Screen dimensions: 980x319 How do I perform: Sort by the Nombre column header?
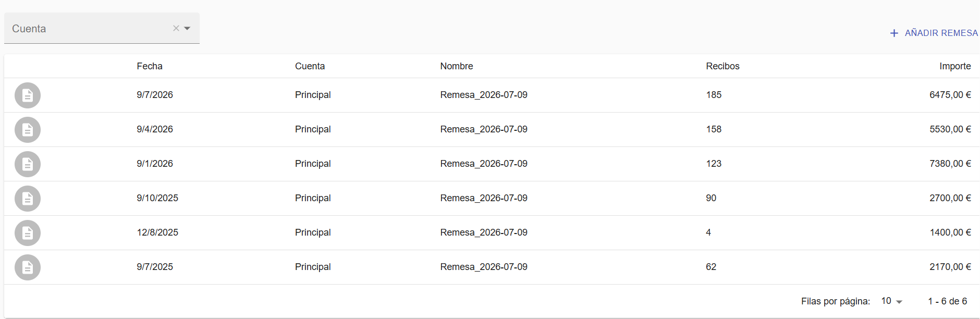(x=457, y=66)
